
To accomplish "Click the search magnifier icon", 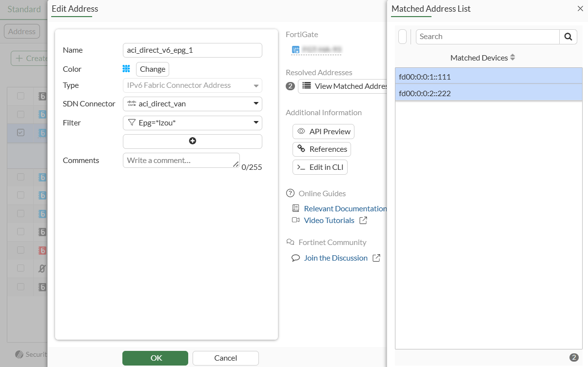I will [568, 37].
